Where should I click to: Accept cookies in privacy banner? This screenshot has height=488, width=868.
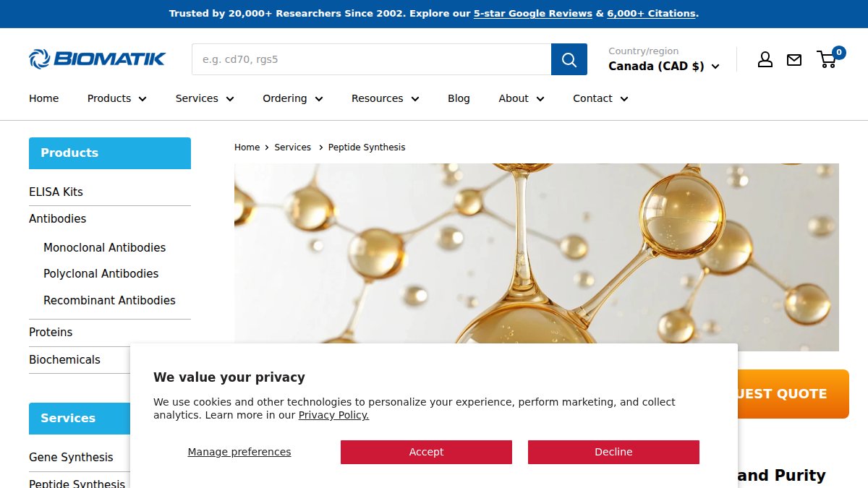(x=426, y=452)
